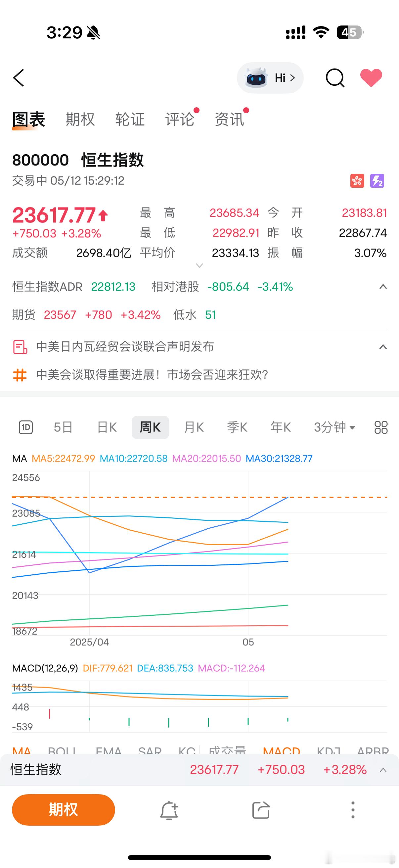Select the 1D intraday chart icon
Viewport: 399px width, 868px height.
point(25,427)
